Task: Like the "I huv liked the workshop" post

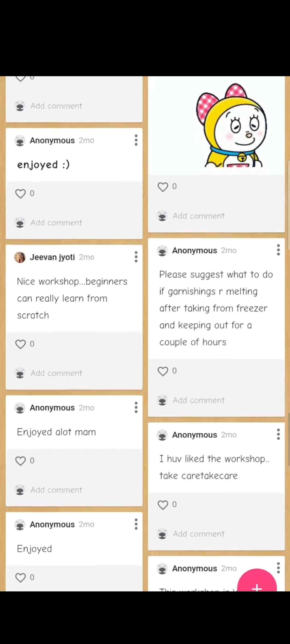Action: 163,505
